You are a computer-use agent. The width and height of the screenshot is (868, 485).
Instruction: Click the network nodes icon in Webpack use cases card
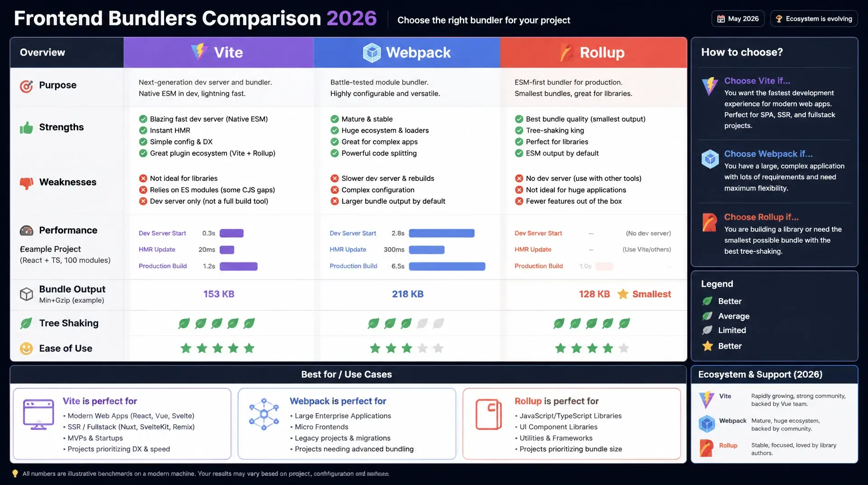click(x=264, y=414)
